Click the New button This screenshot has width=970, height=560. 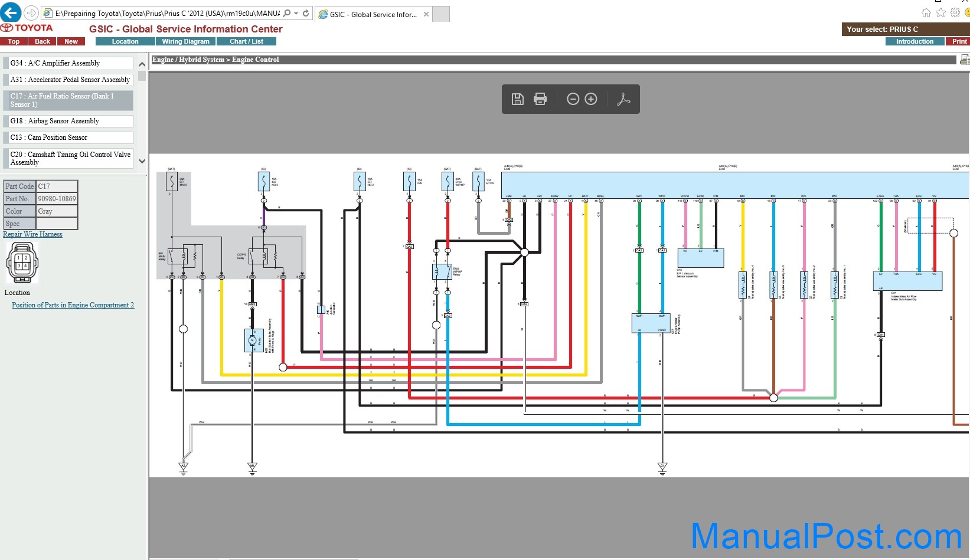[x=71, y=41]
